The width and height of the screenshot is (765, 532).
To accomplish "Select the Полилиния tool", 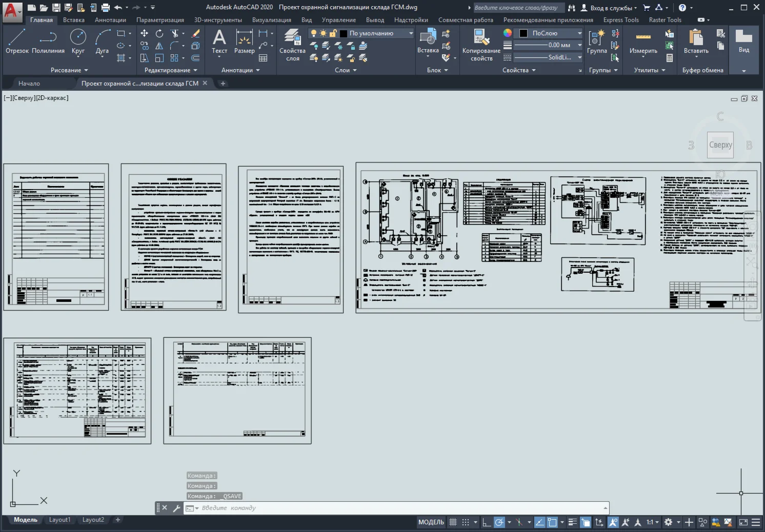I will pyautogui.click(x=48, y=42).
